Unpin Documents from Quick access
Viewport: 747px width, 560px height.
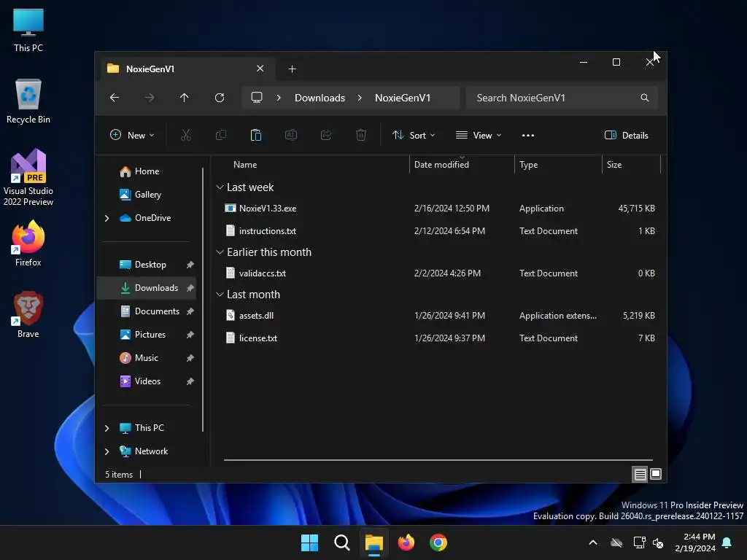click(x=190, y=311)
